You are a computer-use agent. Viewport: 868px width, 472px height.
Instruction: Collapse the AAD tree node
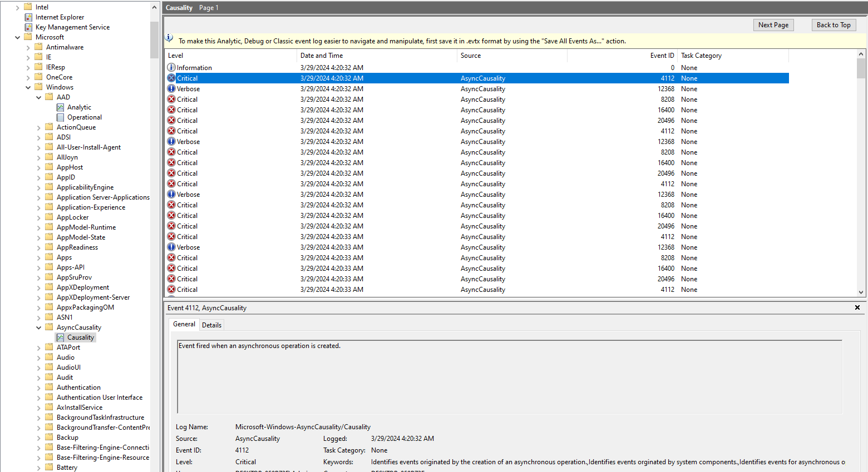(38, 97)
